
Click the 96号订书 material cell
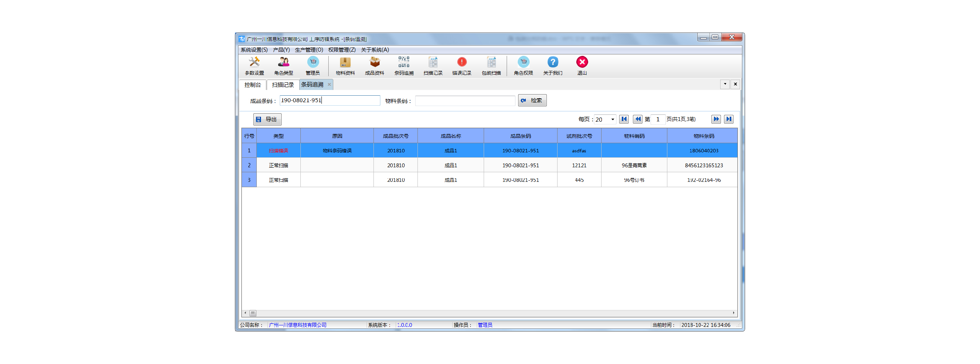tap(634, 180)
